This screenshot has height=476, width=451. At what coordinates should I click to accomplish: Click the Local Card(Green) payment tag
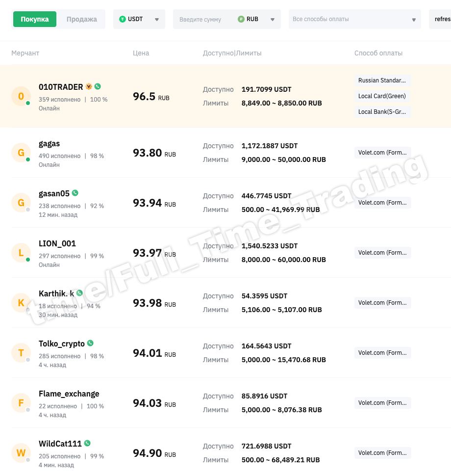click(x=382, y=96)
